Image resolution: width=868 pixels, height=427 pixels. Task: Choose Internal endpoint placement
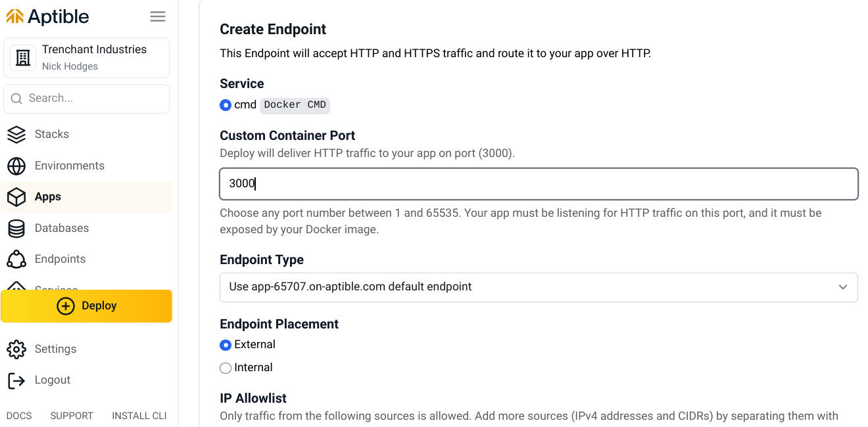(x=226, y=368)
